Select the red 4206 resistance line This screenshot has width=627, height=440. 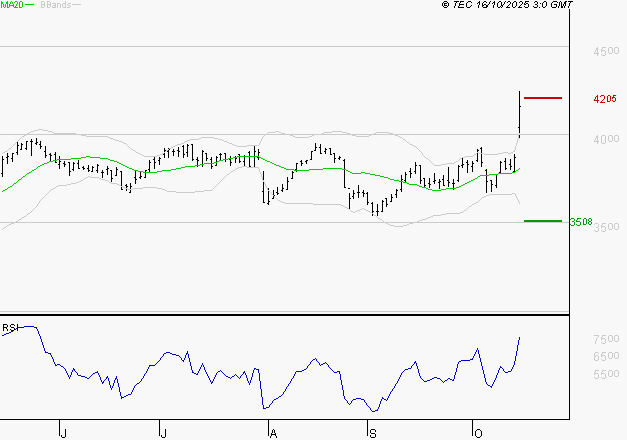543,98
